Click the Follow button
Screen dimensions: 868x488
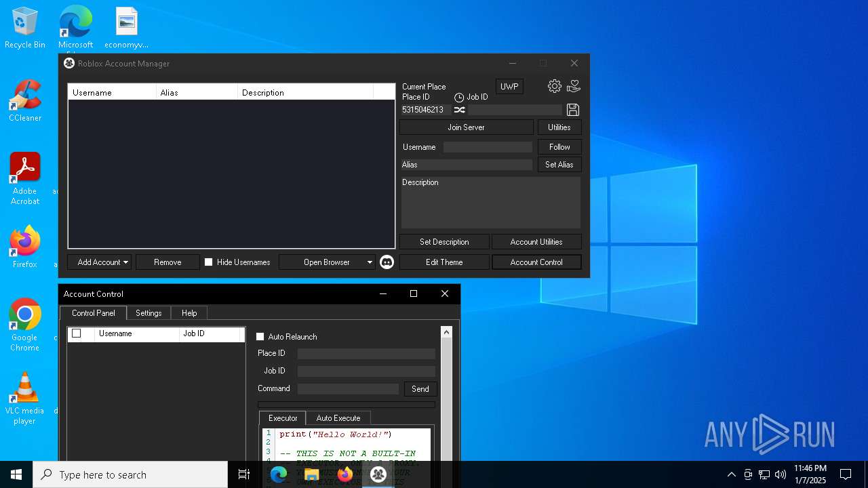(559, 147)
